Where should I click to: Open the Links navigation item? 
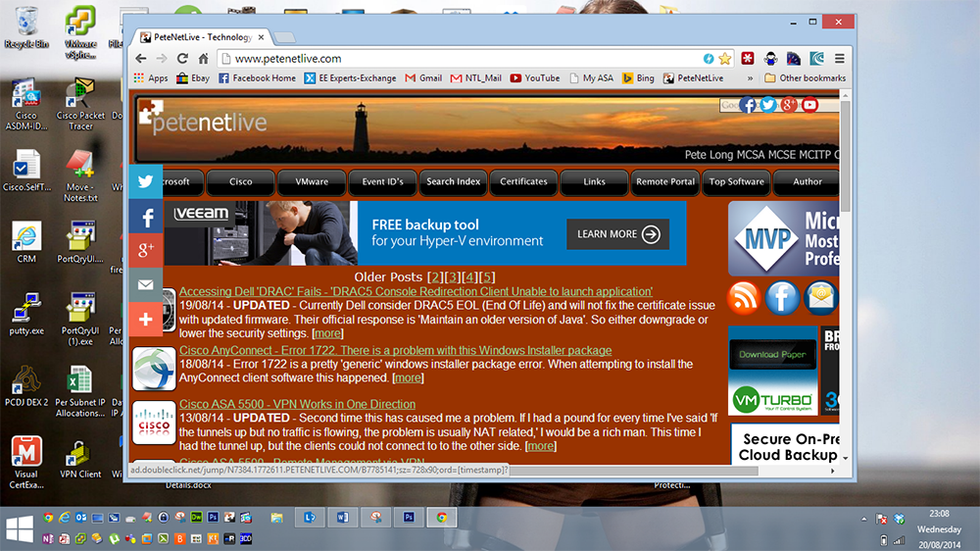[595, 182]
